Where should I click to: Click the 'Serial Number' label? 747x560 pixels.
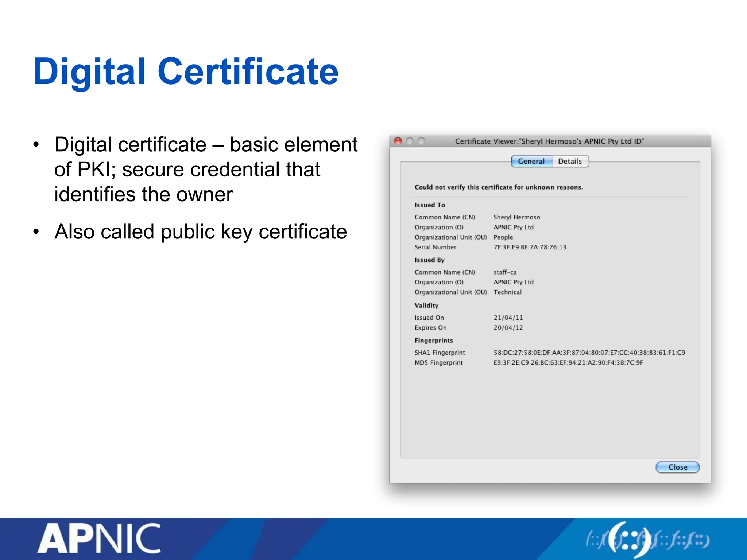(x=435, y=247)
